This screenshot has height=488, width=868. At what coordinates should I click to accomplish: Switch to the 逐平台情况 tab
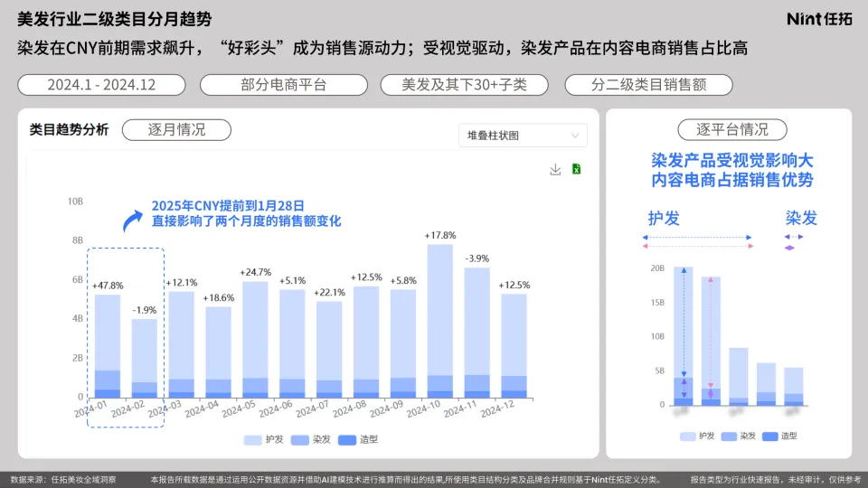(x=731, y=129)
